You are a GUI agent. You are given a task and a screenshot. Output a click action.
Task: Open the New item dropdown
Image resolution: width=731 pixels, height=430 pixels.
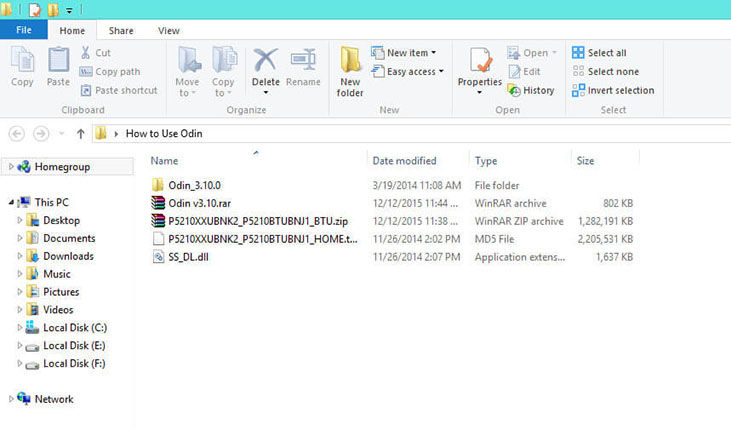(x=404, y=53)
